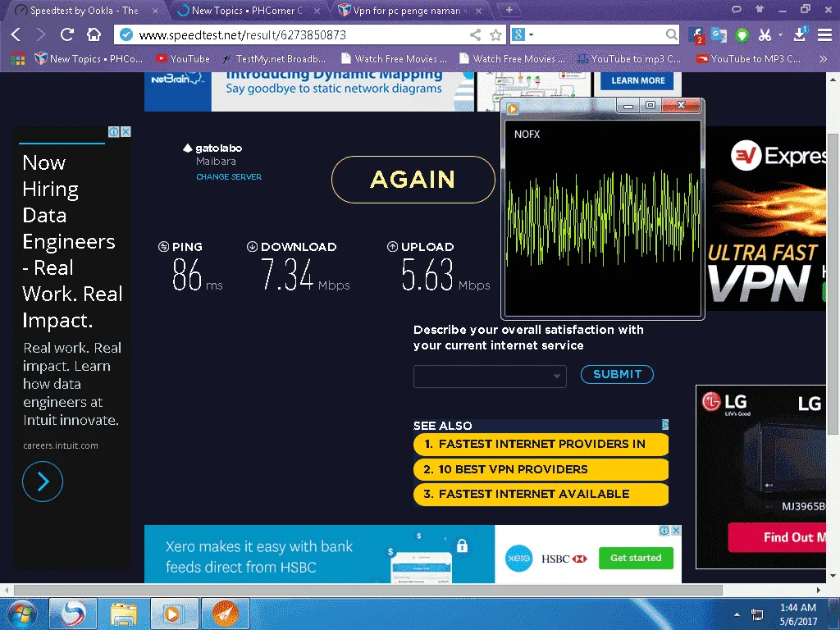Open the translate extension icon
840x630 pixels.
(x=719, y=34)
